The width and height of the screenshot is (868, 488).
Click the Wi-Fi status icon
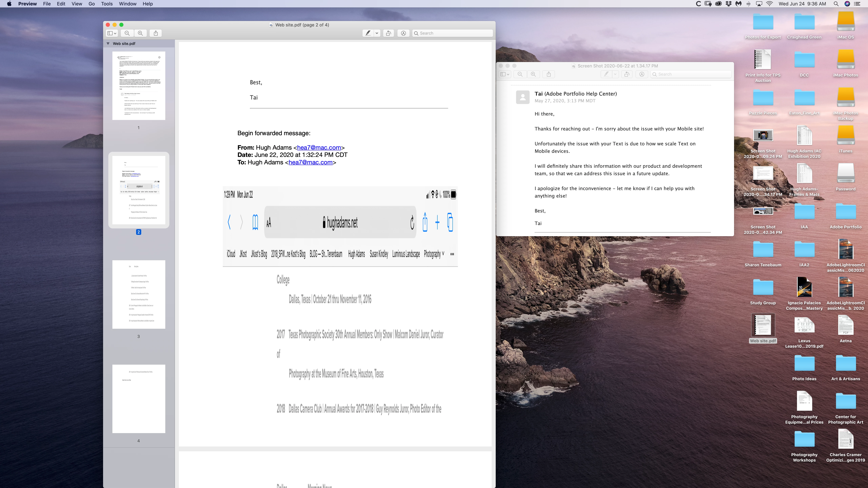click(x=770, y=4)
